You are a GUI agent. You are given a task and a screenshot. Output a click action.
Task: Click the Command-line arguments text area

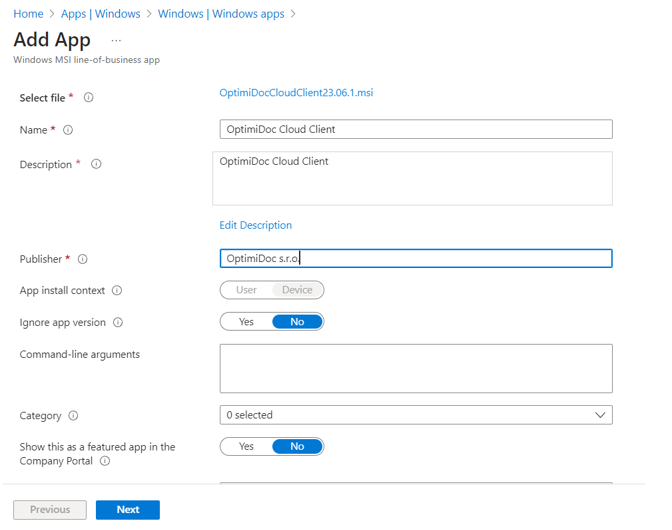[x=416, y=368]
